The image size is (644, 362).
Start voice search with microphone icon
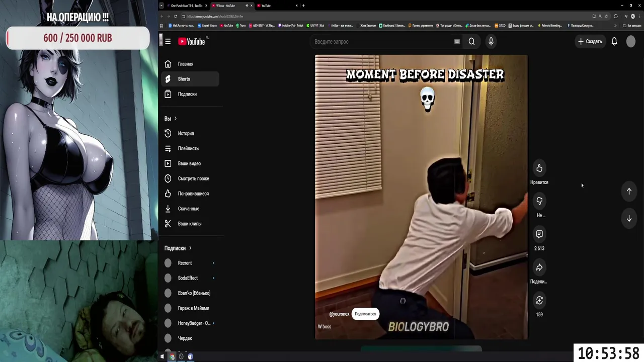[491, 42]
